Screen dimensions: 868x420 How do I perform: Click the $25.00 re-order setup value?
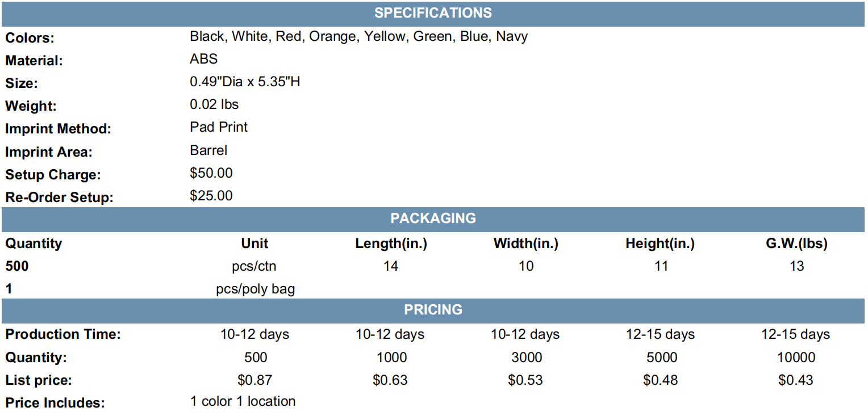pyautogui.click(x=211, y=196)
